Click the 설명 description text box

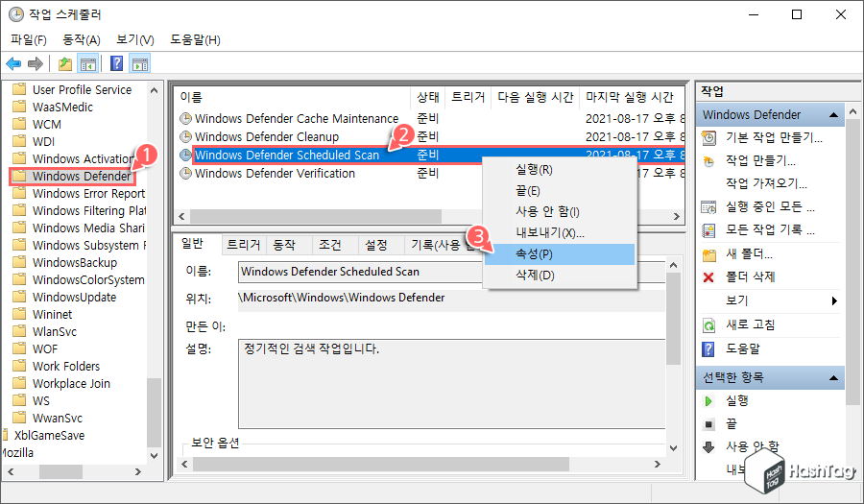452,383
